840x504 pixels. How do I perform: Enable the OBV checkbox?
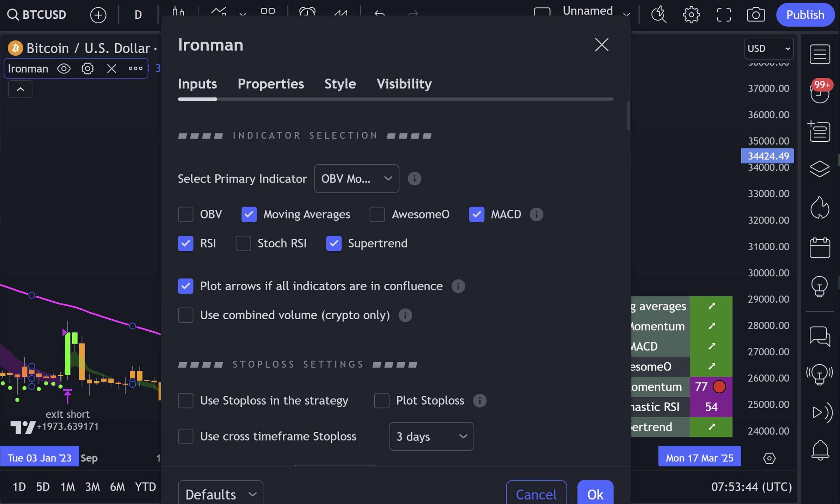tap(185, 214)
